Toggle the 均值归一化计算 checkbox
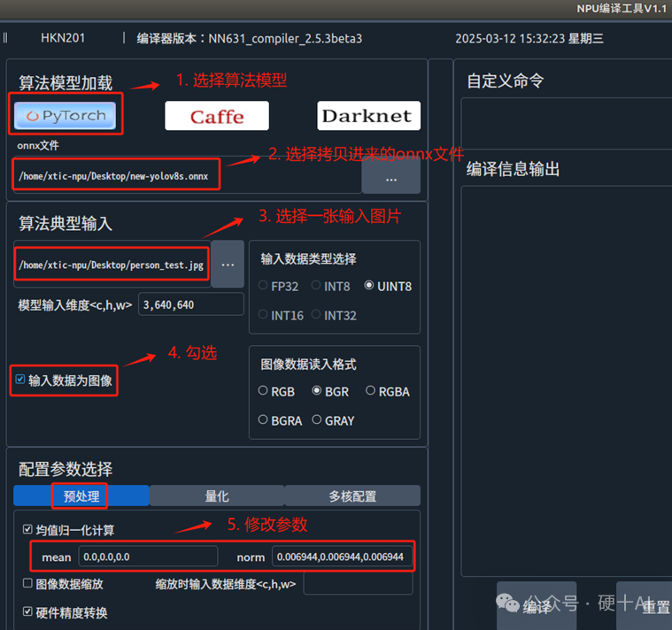Image resolution: width=672 pixels, height=630 pixels. click(27, 530)
